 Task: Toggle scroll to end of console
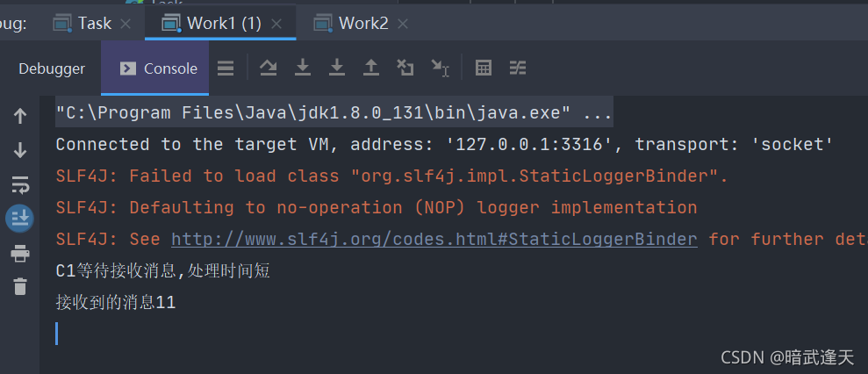[x=20, y=219]
